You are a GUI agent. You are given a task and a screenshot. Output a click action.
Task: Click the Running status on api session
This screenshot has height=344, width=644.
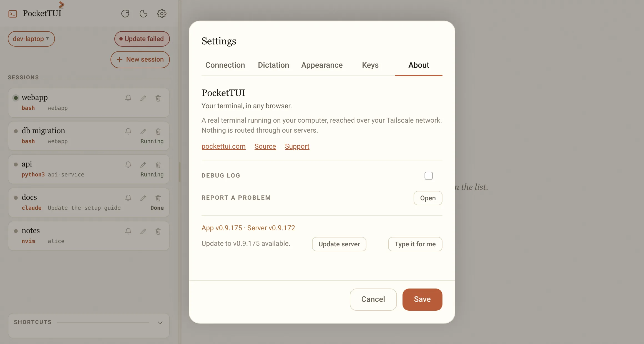[x=152, y=174]
